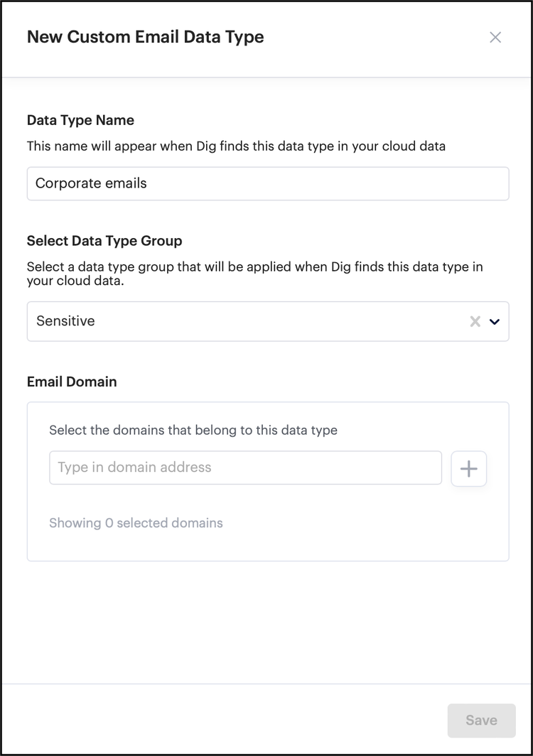Click the data type group description paragraph

click(x=254, y=274)
